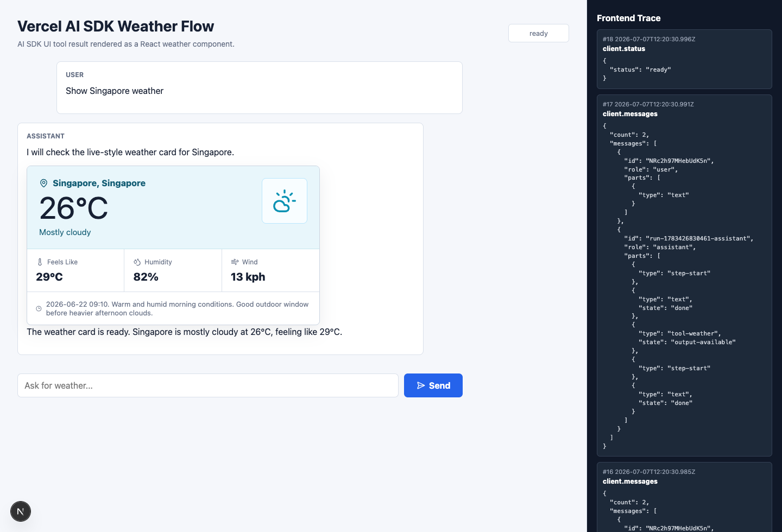Click the "role": "assistant" JSON line
This screenshot has width=782, height=532.
click(x=660, y=247)
